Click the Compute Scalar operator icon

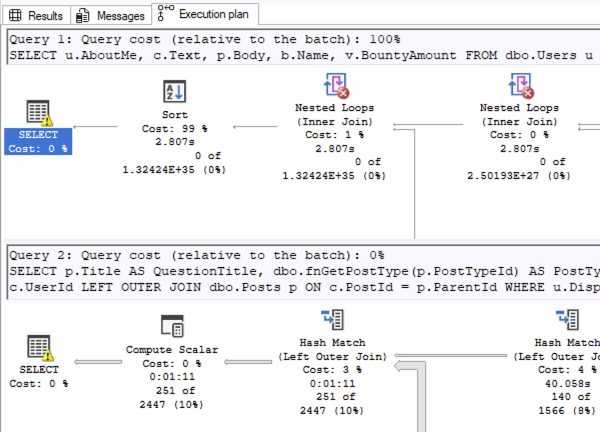[x=173, y=326]
